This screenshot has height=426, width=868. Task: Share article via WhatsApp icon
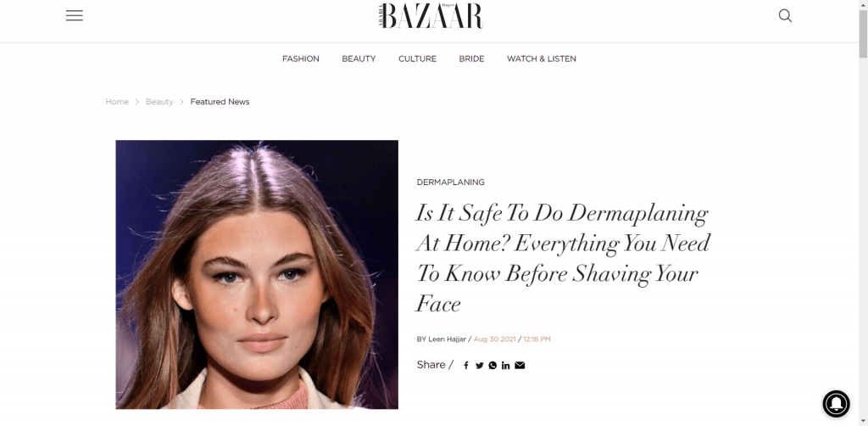click(x=492, y=366)
